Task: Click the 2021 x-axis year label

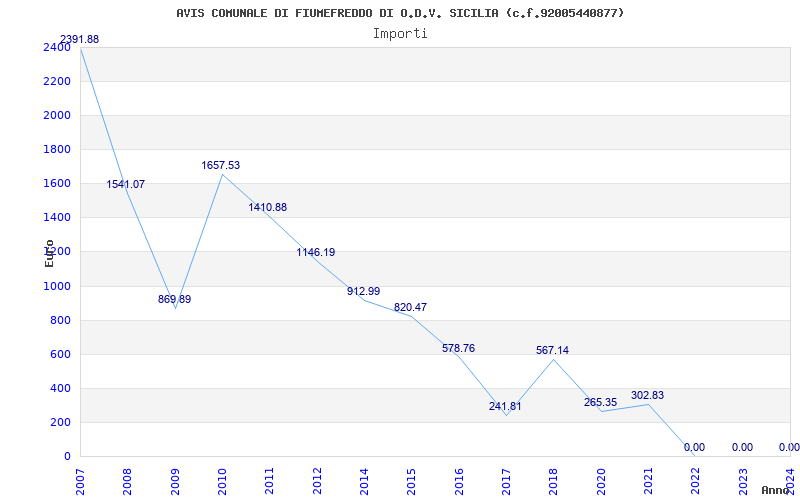Action: coord(648,481)
